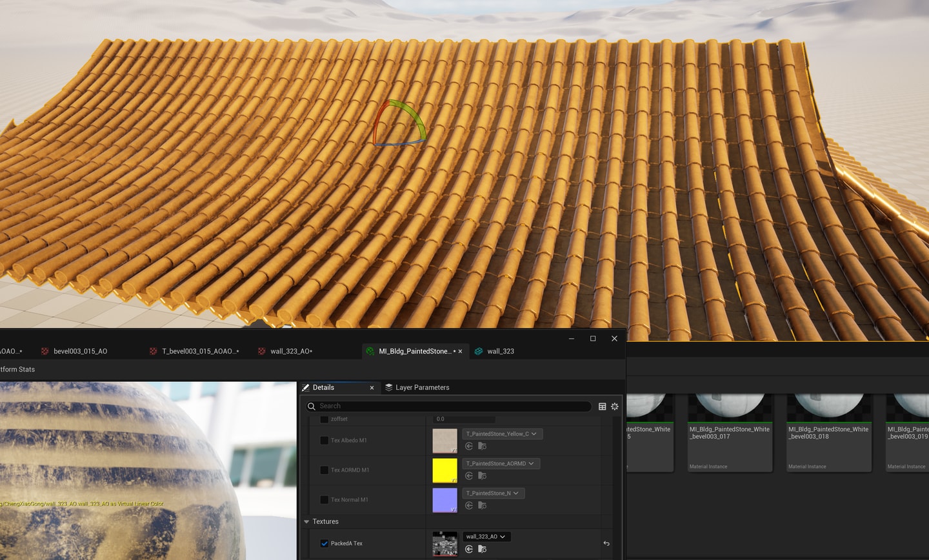
Task: Use selected asset for Tex Albedo M1
Action: pos(469,446)
